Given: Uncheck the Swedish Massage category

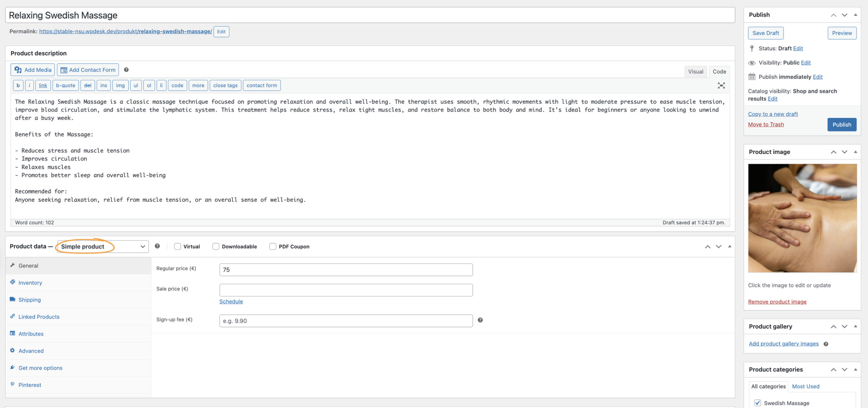Looking at the screenshot, I should click(758, 403).
